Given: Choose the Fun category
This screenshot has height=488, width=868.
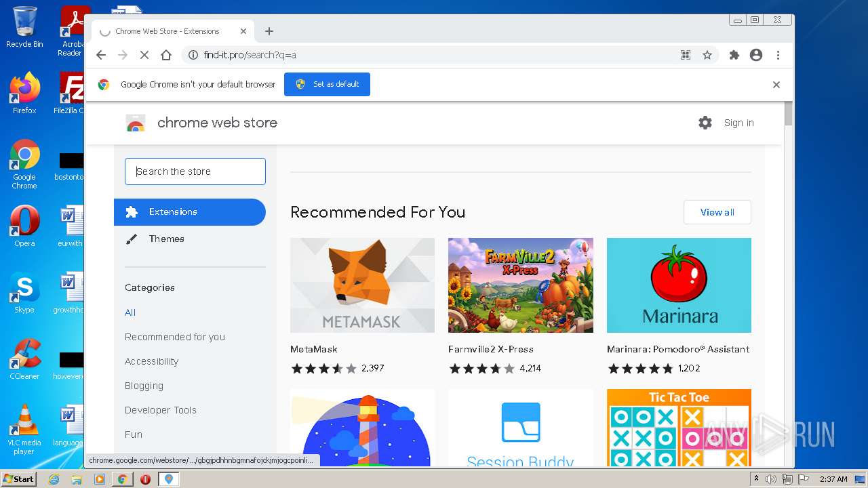Looking at the screenshot, I should pos(134,434).
